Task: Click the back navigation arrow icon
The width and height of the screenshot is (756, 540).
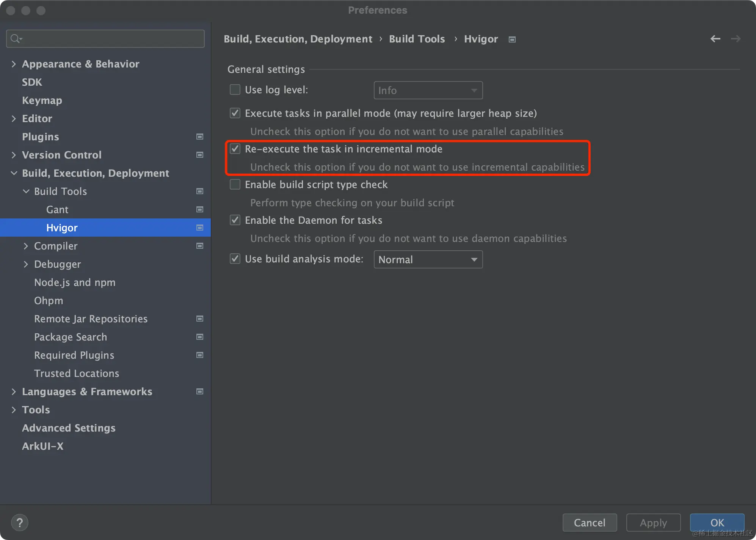Action: tap(715, 39)
